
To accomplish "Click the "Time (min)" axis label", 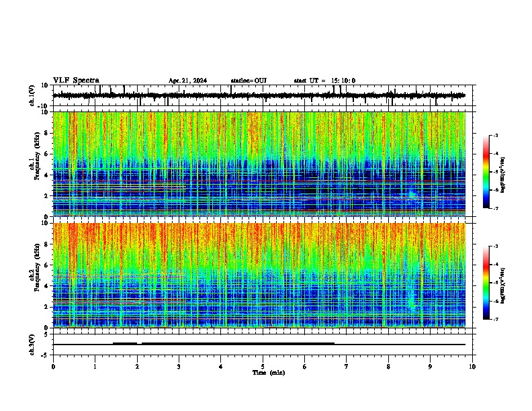I will point(269,373).
